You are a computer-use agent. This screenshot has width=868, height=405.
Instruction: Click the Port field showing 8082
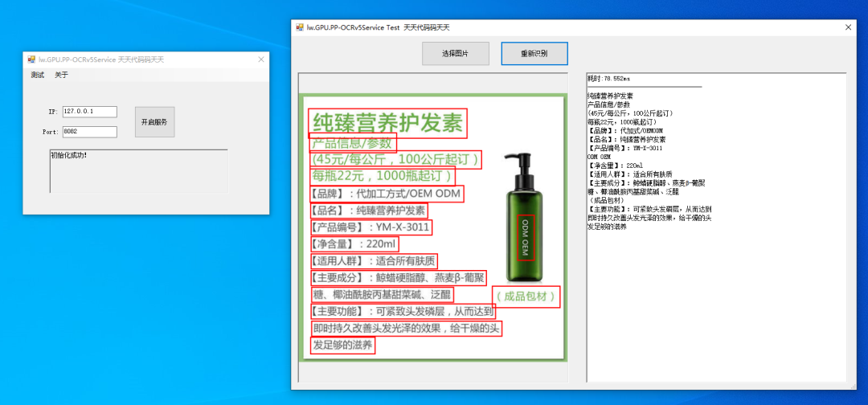pos(90,132)
